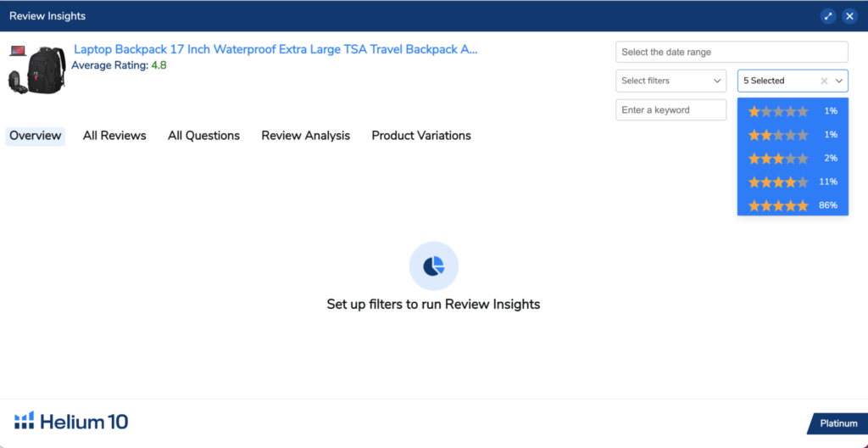868x448 pixels.
Task: Open the All Questions tab
Action: 203,136
